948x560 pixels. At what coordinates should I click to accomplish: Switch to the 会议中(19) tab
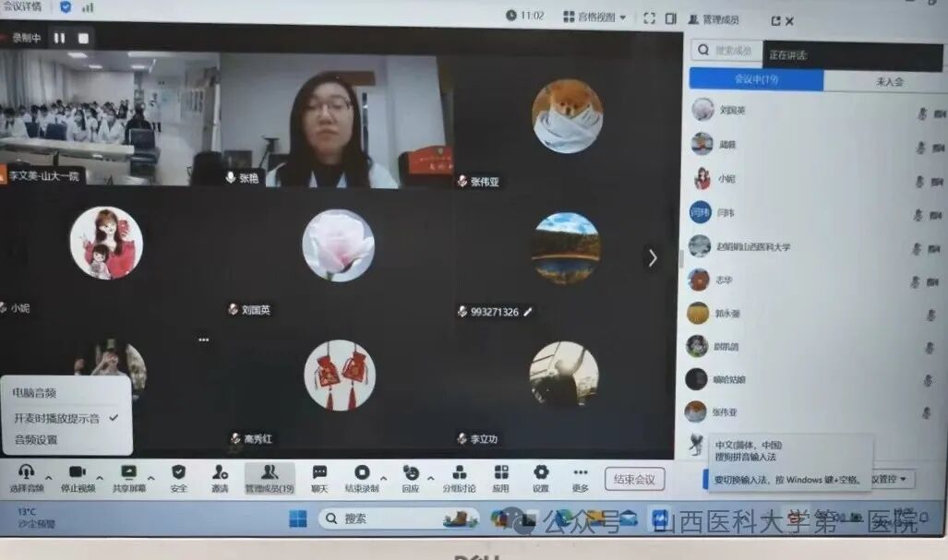pos(756,79)
